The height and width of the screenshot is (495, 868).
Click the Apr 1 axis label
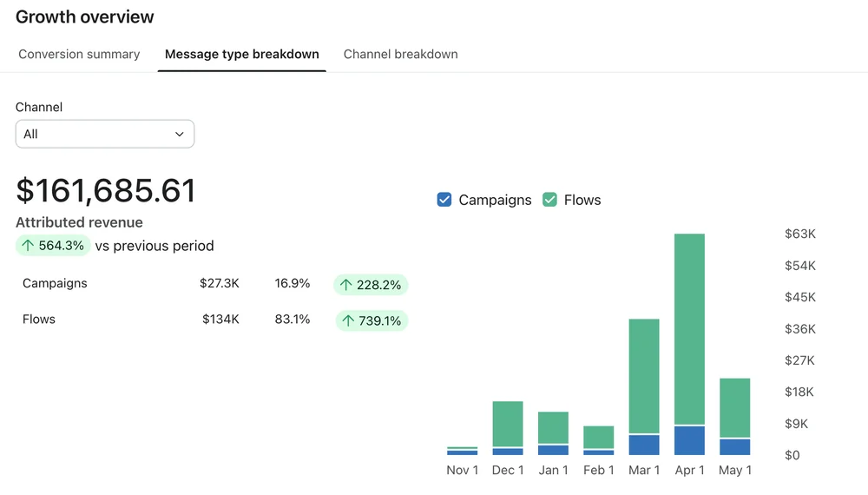tap(689, 470)
